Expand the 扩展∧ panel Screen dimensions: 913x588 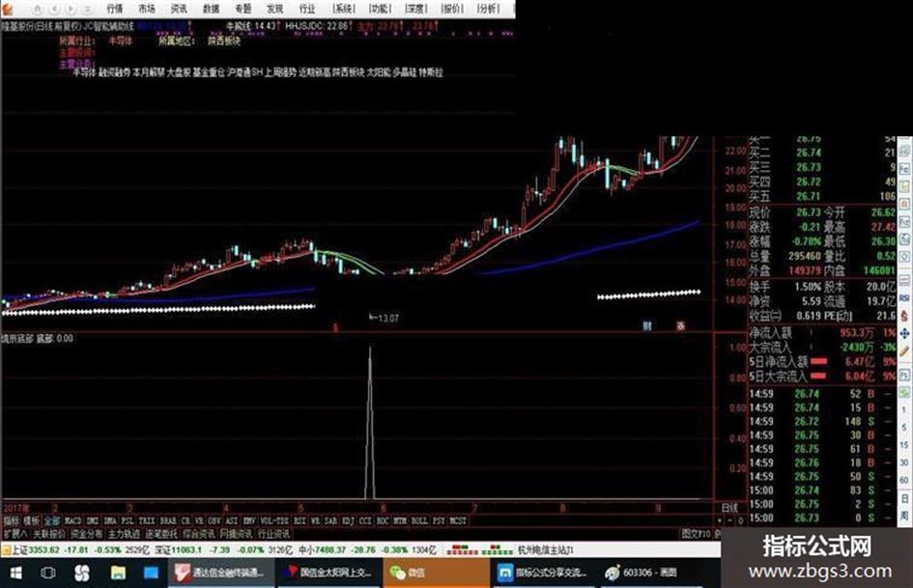15,533
